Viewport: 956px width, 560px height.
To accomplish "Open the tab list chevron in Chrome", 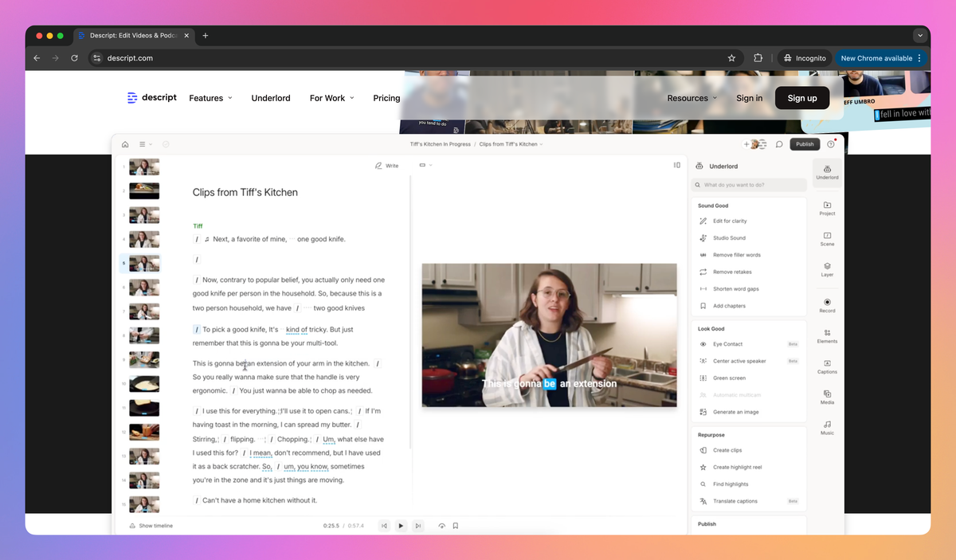I will click(920, 35).
